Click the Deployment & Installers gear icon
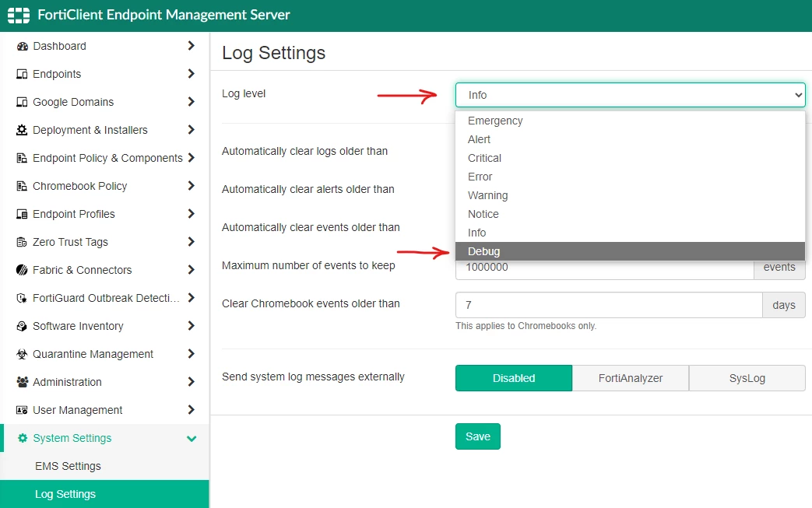This screenshot has height=508, width=812. (22, 130)
